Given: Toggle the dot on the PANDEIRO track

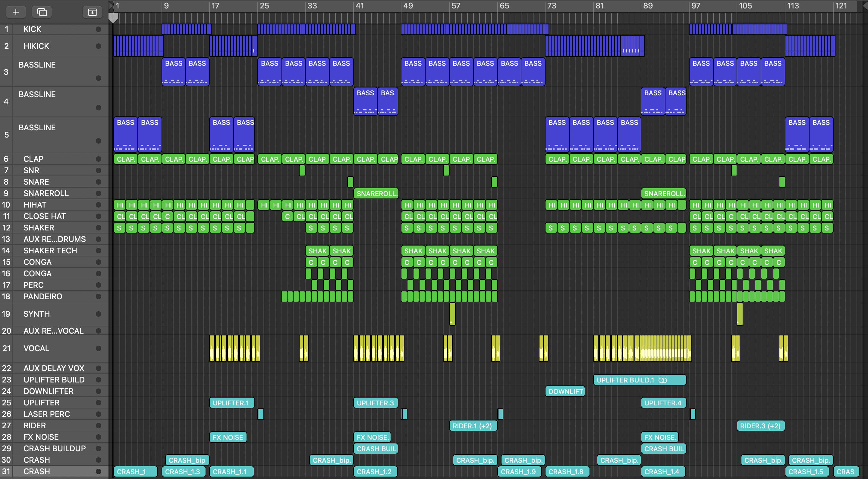Looking at the screenshot, I should pyautogui.click(x=98, y=297).
